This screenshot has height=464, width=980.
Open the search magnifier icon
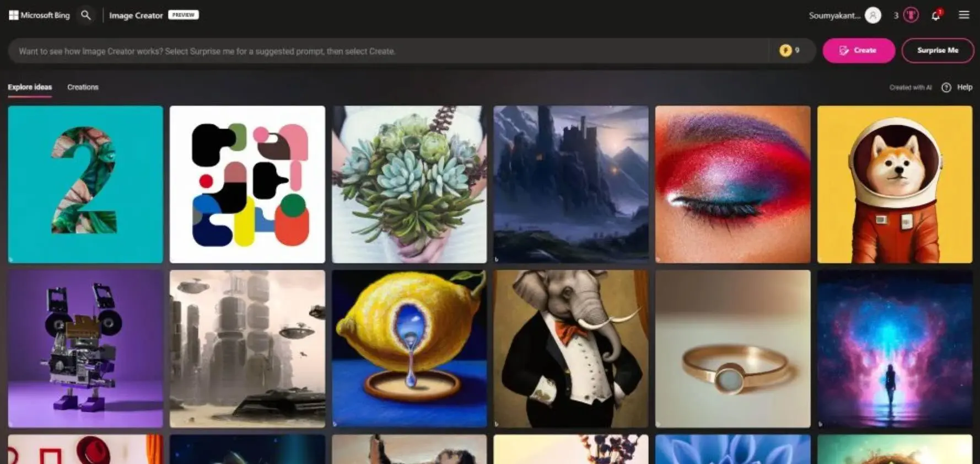click(85, 15)
